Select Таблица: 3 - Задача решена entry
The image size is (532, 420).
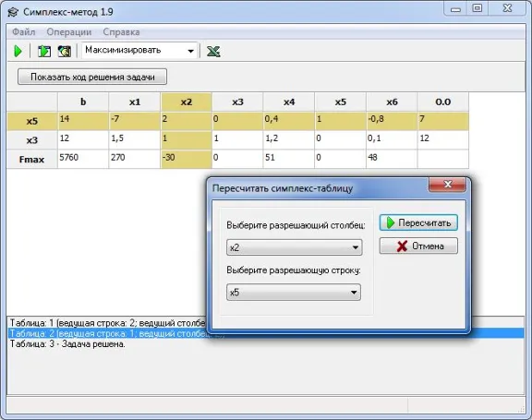[x=67, y=344]
